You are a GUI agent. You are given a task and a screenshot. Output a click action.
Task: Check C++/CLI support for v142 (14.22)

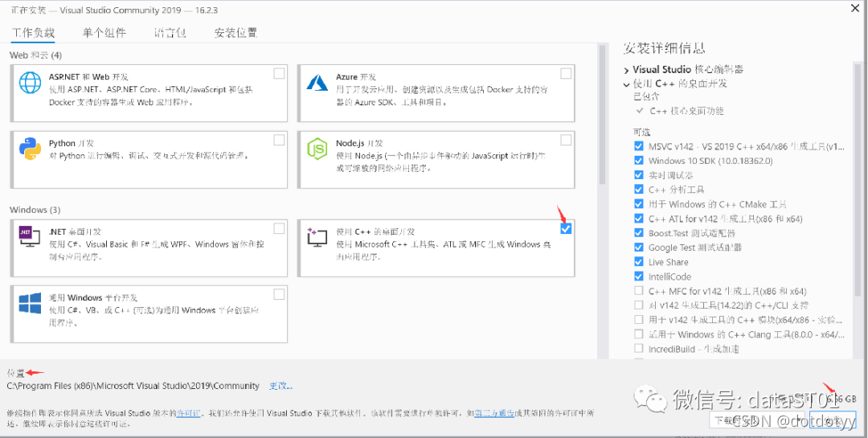(x=638, y=305)
